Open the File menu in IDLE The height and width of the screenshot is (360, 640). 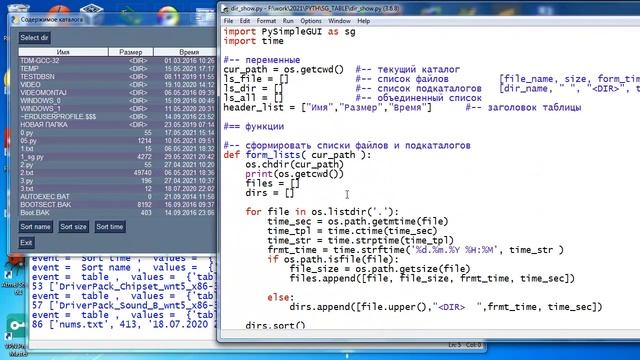tap(229, 21)
